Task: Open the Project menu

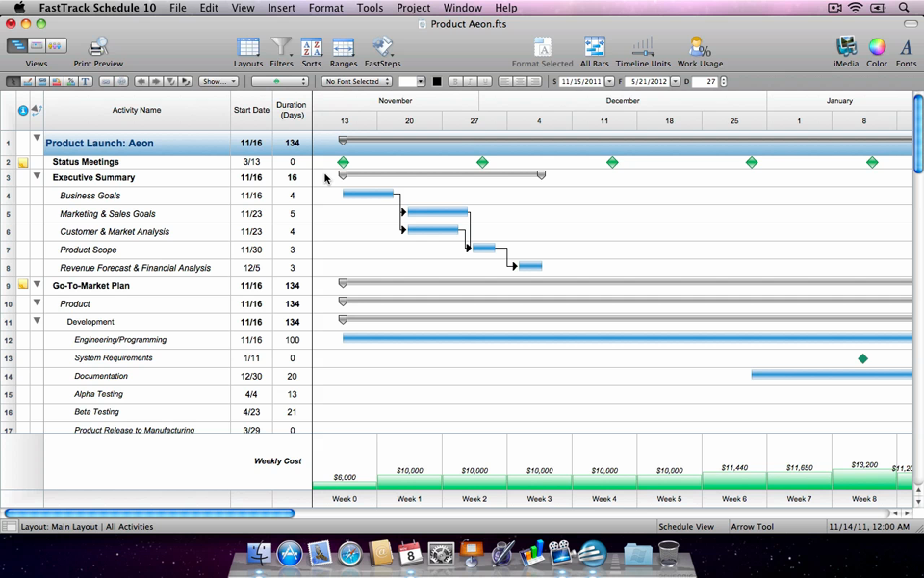Action: click(413, 8)
